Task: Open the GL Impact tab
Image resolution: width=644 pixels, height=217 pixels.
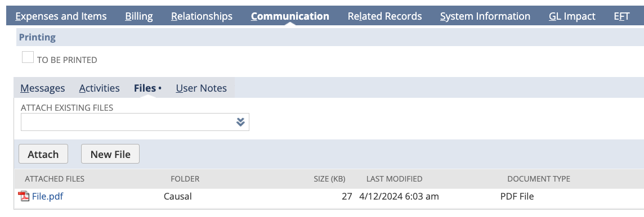Action: click(x=572, y=16)
